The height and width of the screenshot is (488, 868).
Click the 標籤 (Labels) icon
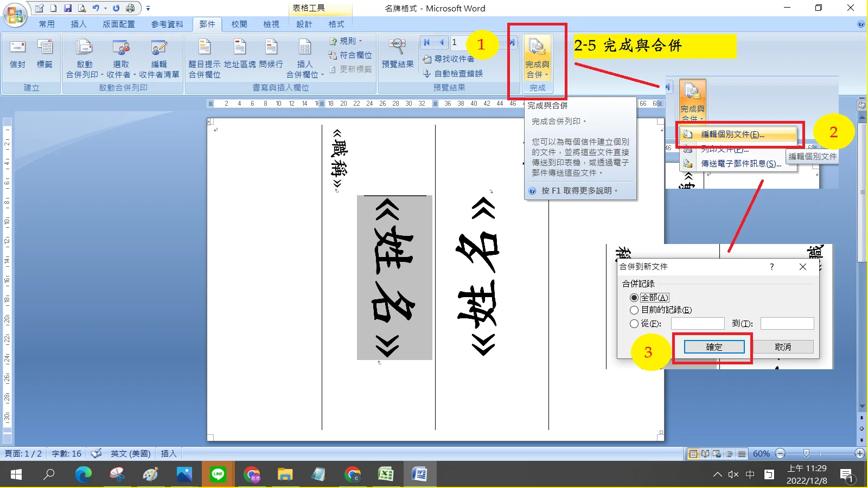coord(44,54)
